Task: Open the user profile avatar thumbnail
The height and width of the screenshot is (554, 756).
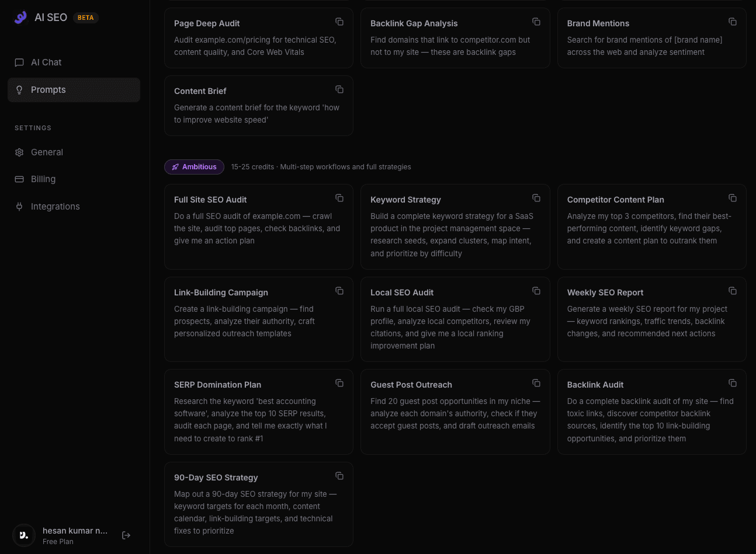Action: tap(24, 535)
